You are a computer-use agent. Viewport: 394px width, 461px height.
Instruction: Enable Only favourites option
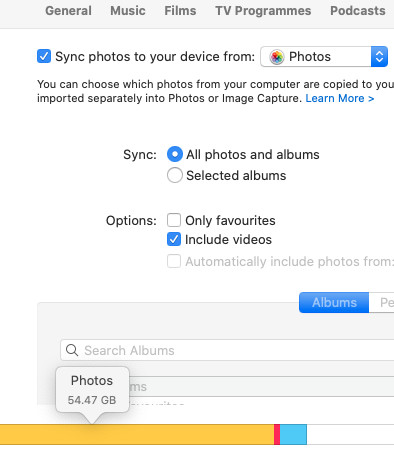[x=174, y=220]
